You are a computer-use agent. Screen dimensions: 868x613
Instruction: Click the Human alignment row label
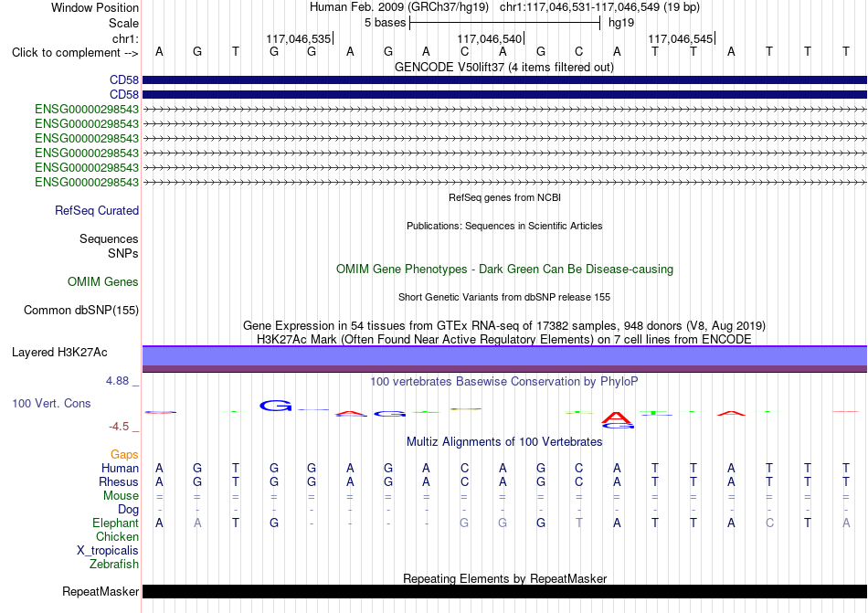[120, 469]
